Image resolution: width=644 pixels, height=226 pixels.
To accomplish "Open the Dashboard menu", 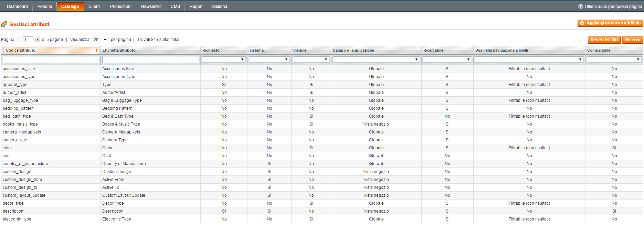I will pyautogui.click(x=17, y=7).
